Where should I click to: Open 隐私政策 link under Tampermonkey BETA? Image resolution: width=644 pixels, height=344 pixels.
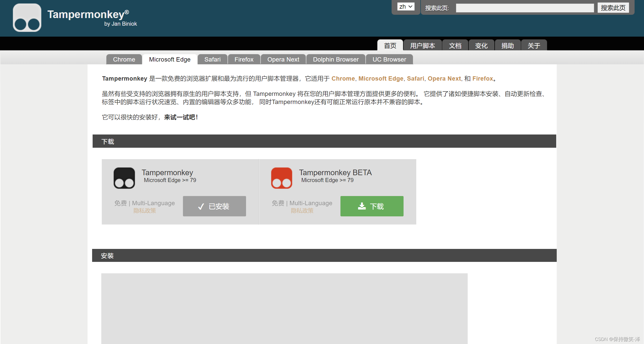click(x=302, y=211)
